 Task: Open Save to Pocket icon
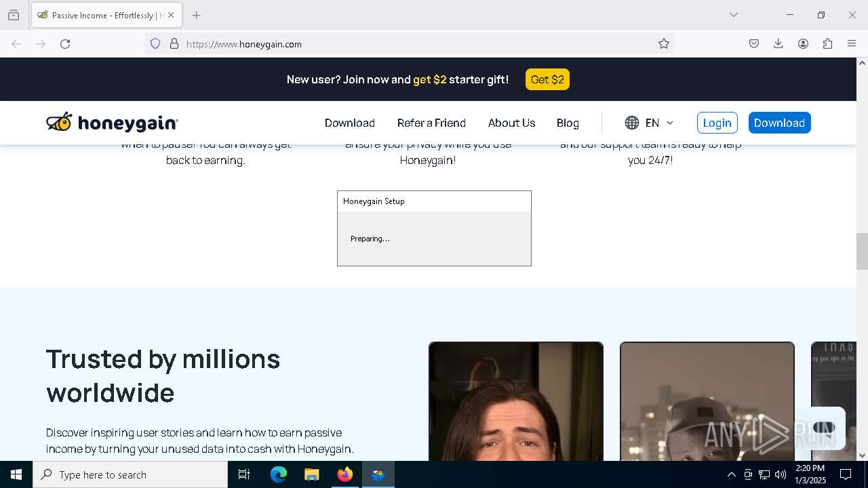coord(754,43)
